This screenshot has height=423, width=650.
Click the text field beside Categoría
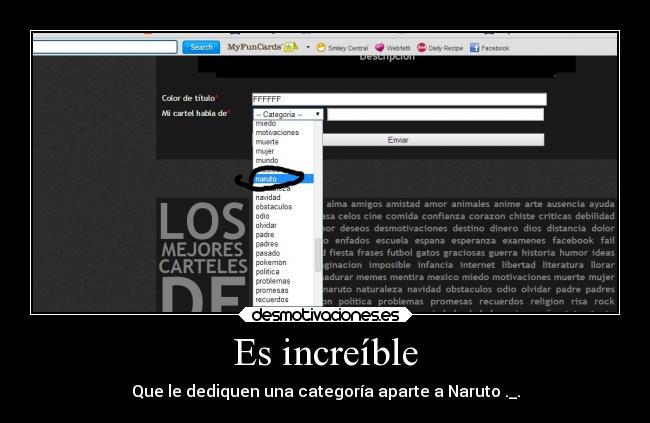(435, 114)
